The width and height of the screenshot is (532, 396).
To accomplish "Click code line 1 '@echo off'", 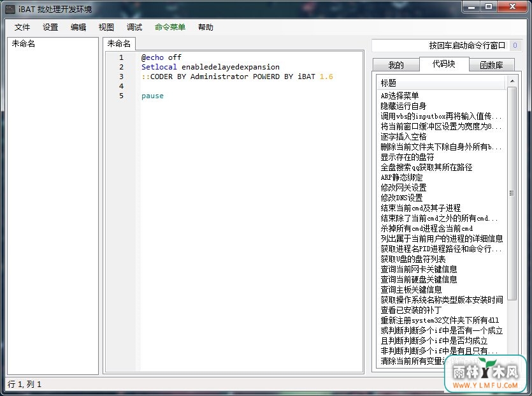I will point(161,57).
